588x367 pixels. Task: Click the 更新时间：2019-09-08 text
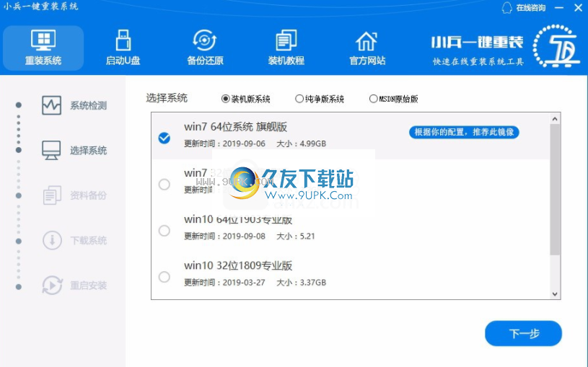[224, 236]
